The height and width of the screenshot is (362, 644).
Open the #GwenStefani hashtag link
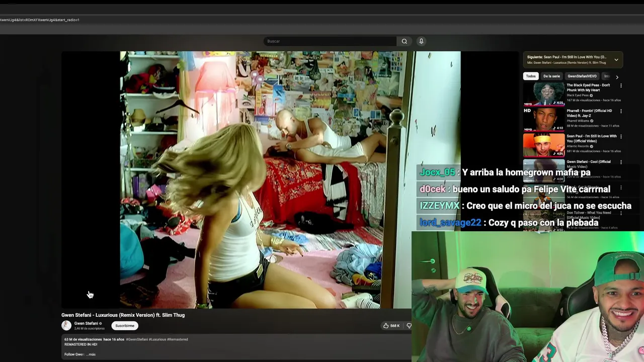pyautogui.click(x=137, y=339)
